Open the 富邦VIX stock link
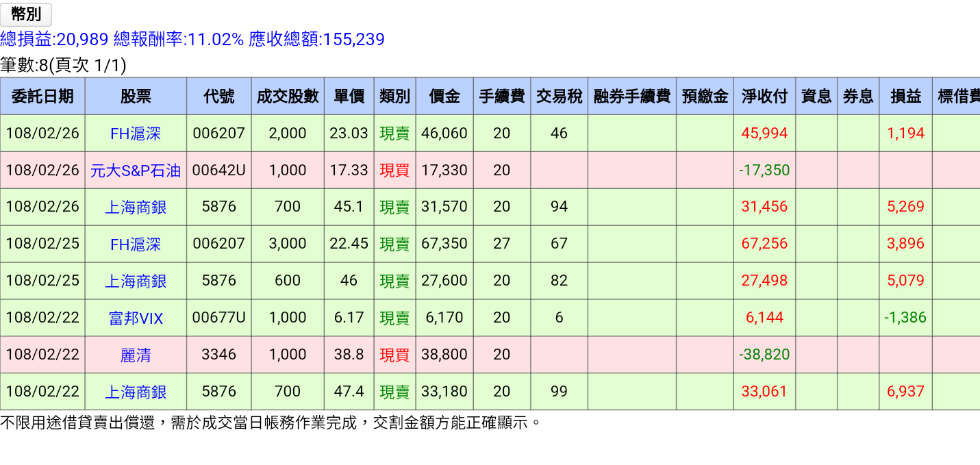Screen dimensions: 980x465 click(x=136, y=317)
